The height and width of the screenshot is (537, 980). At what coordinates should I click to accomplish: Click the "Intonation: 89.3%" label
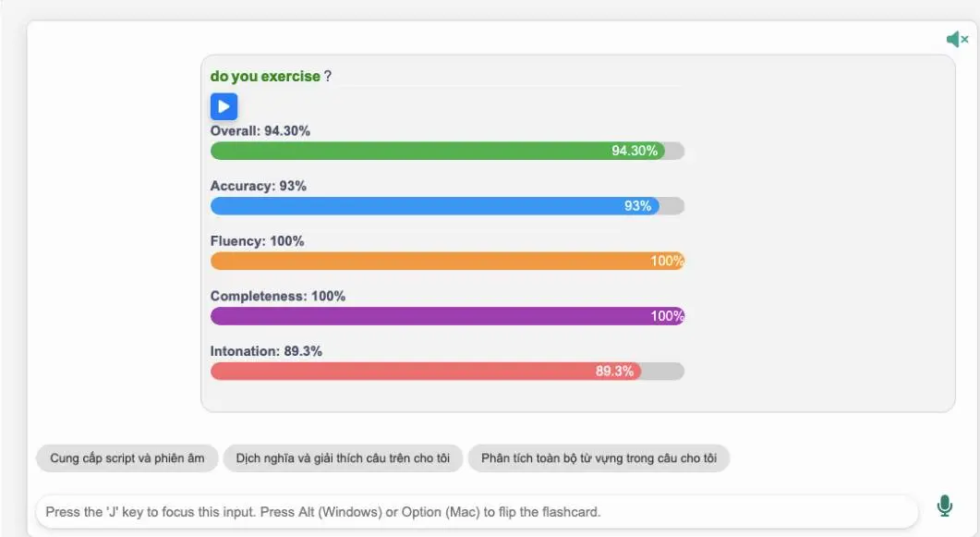click(266, 351)
